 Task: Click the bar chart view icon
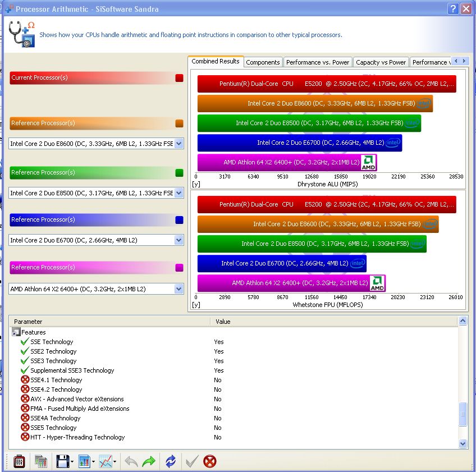click(x=85, y=461)
